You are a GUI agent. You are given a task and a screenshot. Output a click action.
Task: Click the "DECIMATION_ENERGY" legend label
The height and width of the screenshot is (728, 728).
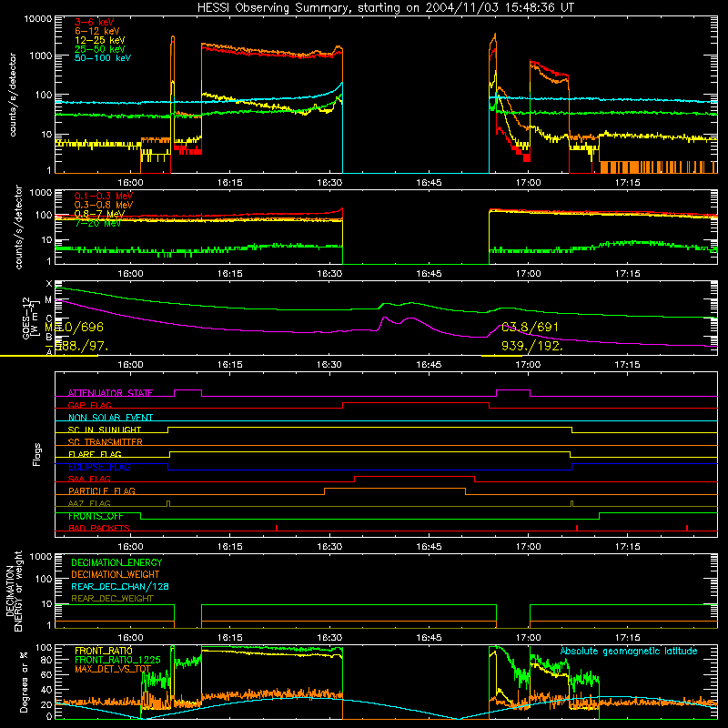click(x=116, y=562)
